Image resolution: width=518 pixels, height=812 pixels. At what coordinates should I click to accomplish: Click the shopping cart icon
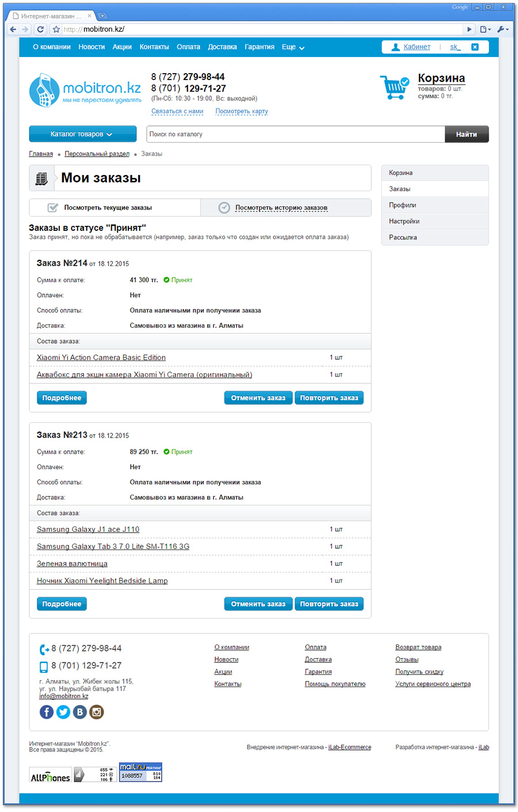tap(394, 87)
